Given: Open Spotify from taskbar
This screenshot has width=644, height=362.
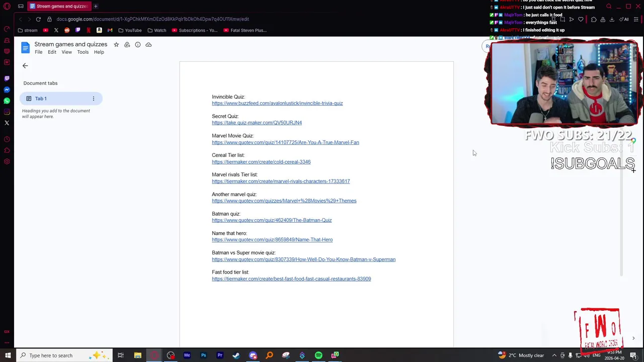Looking at the screenshot, I should [318, 355].
